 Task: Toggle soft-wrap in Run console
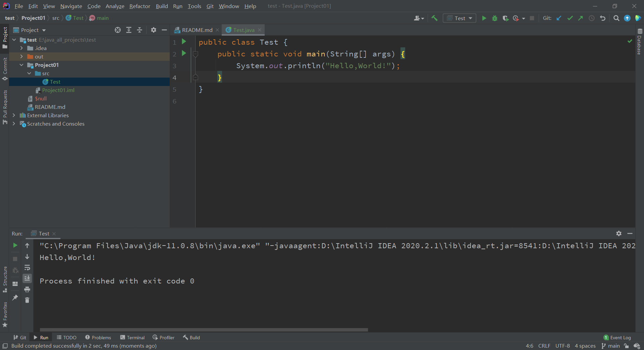pyautogui.click(x=27, y=268)
